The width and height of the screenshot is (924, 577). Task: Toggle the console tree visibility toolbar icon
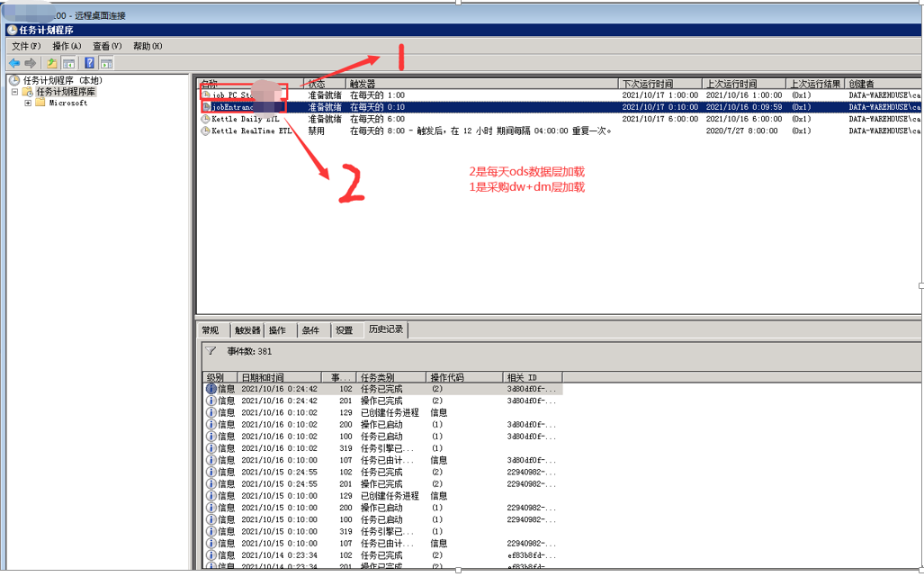[69, 63]
